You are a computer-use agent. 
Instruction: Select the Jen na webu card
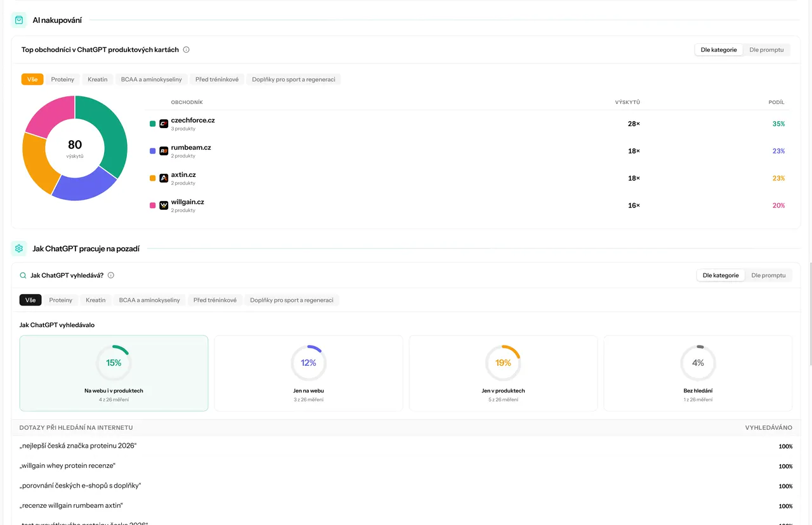308,373
